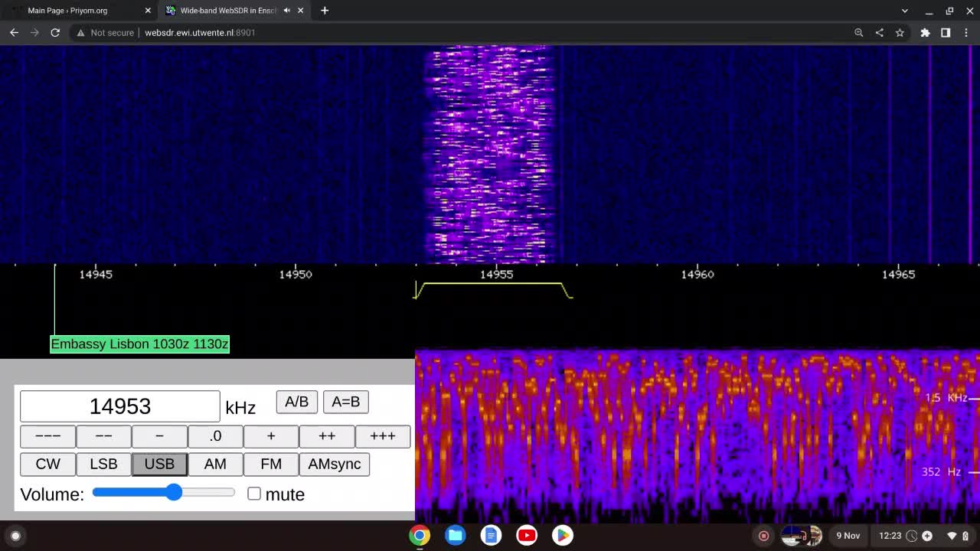
Task: Close the Main Page Priyom.org tab
Action: click(148, 11)
